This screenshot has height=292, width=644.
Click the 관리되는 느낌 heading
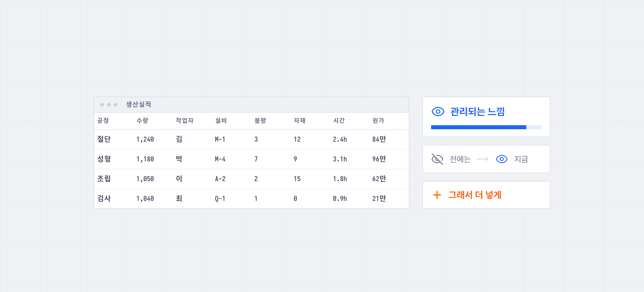pos(477,112)
